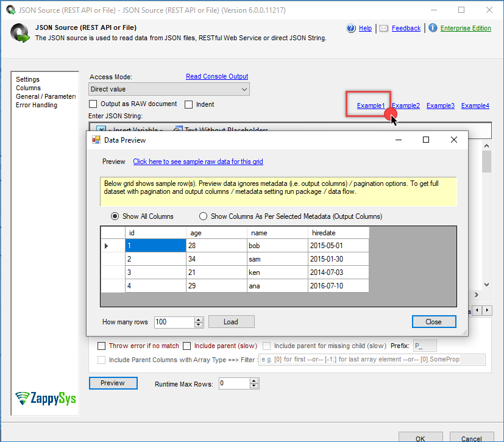Increase the Runtime Max Rows spinner
The image size is (504, 442).
click(x=254, y=380)
